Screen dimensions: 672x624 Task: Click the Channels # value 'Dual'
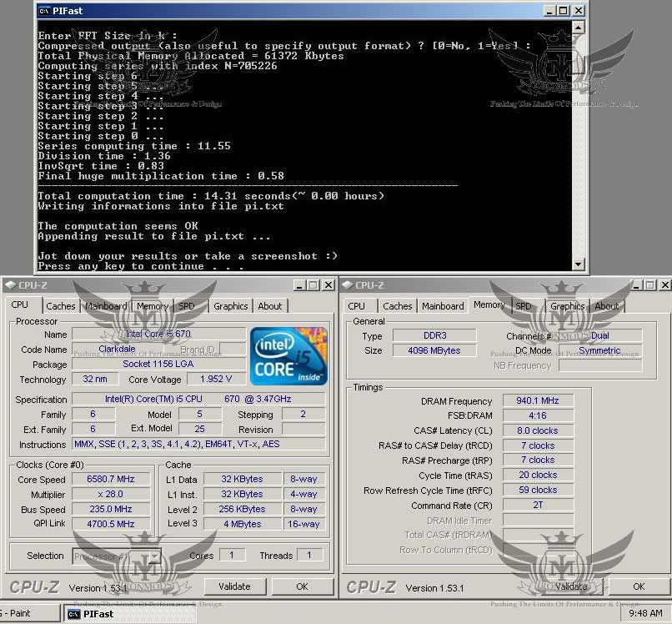click(x=600, y=335)
